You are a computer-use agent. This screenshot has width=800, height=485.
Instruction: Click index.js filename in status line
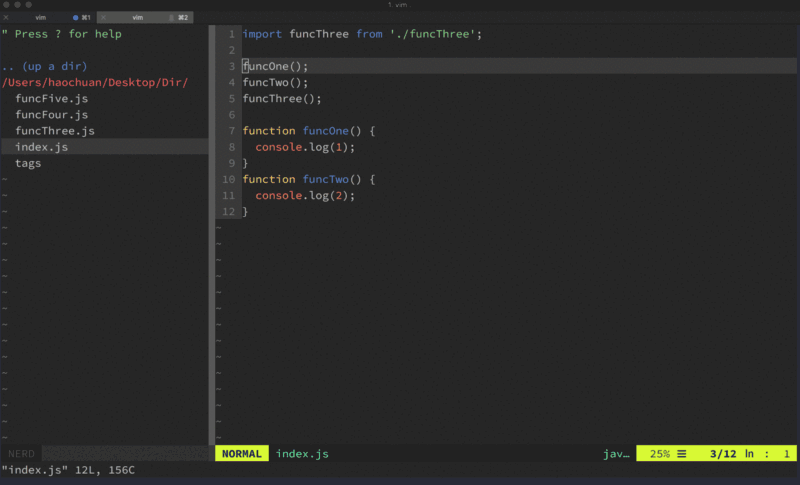302,454
